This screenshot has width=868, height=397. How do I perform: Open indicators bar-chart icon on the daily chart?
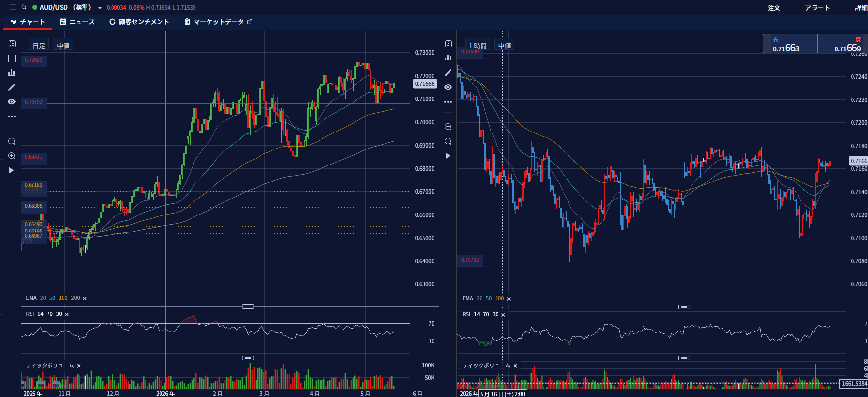tap(12, 72)
